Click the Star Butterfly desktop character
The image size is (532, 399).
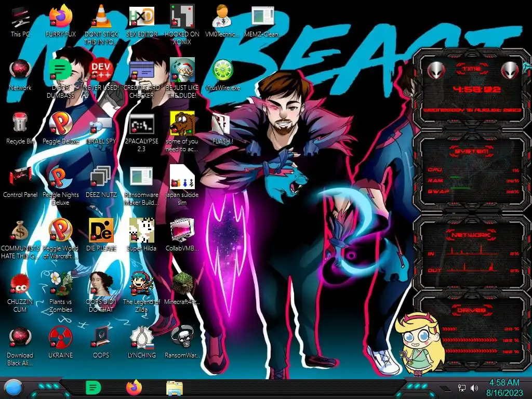tap(421, 345)
